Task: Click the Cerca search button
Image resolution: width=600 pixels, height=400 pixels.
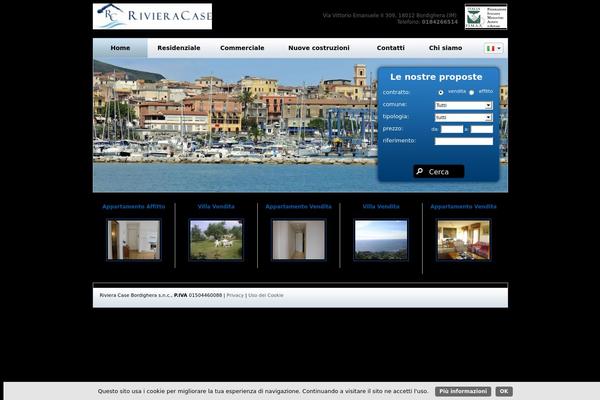Action: [x=439, y=171]
